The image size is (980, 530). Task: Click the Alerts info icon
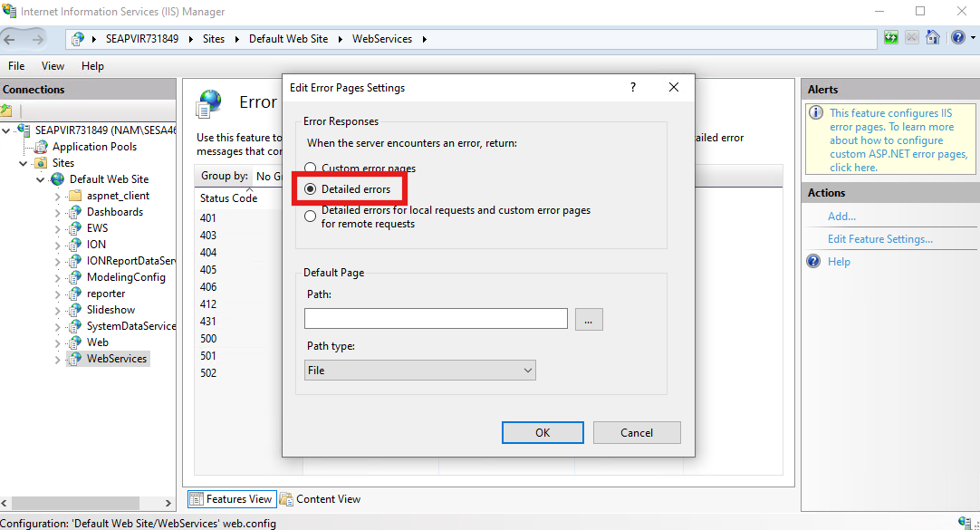[x=816, y=112]
